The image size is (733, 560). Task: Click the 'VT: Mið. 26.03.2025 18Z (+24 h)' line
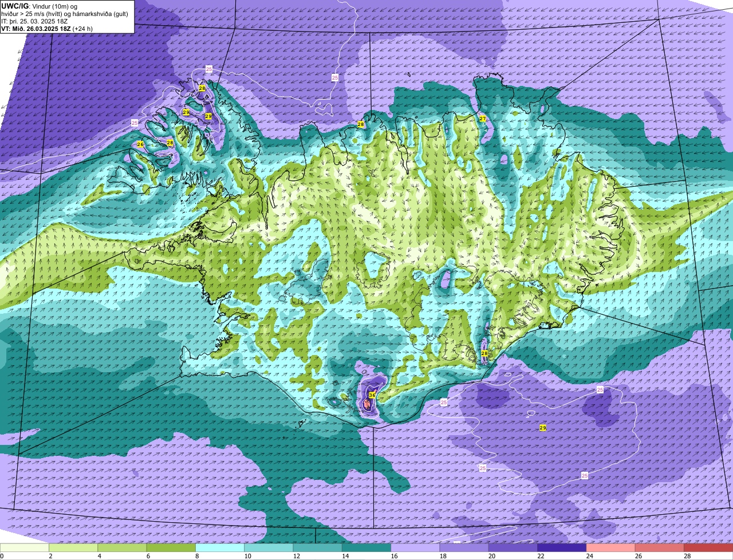47,29
